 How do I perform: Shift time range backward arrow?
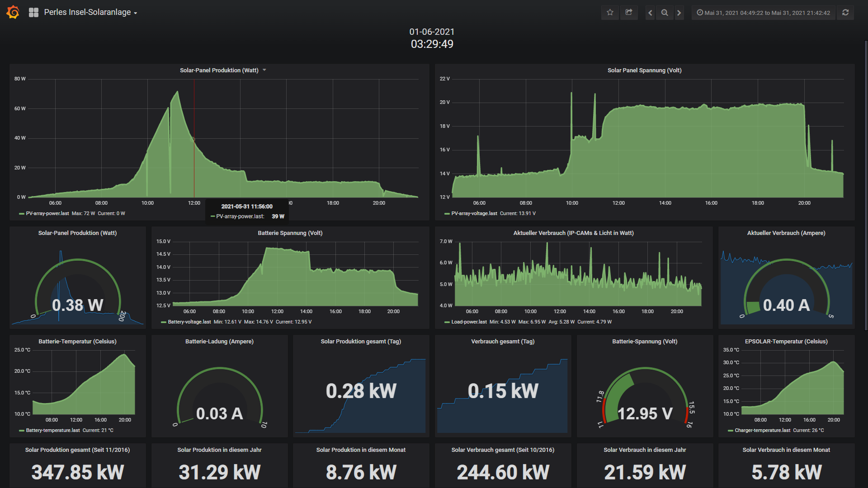[x=650, y=13]
